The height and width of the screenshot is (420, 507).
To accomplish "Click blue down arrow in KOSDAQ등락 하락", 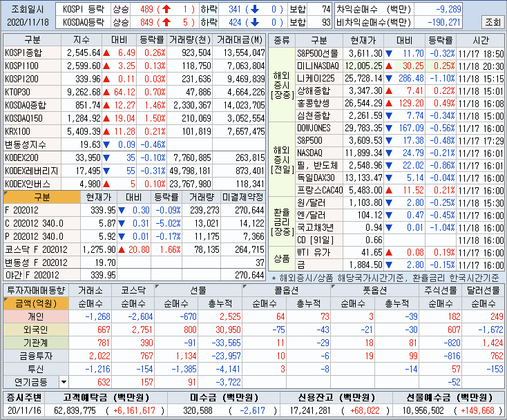I will coord(255,22).
